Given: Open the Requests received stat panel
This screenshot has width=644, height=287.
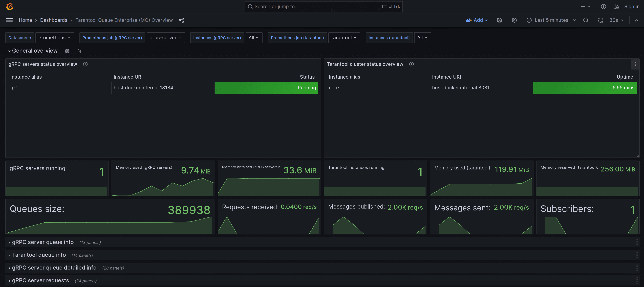Looking at the screenshot, I should coord(269,216).
